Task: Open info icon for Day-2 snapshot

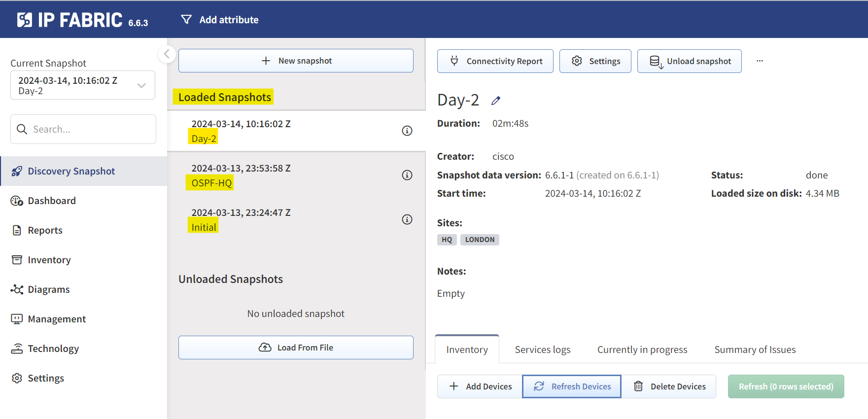Action: coord(407,131)
